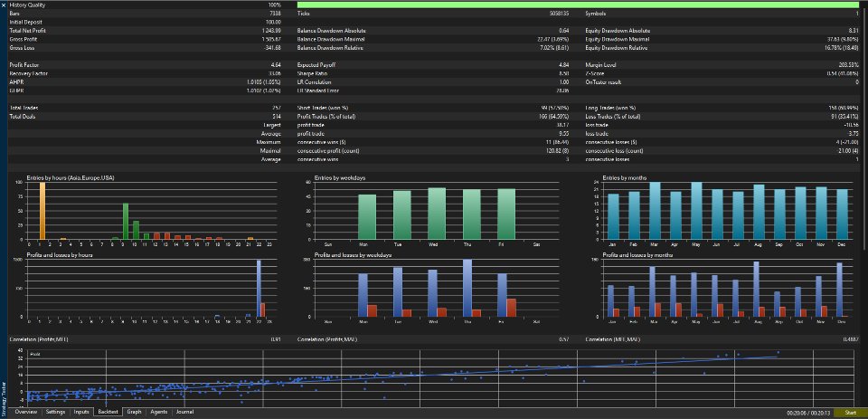Click the Start button

click(x=850, y=413)
